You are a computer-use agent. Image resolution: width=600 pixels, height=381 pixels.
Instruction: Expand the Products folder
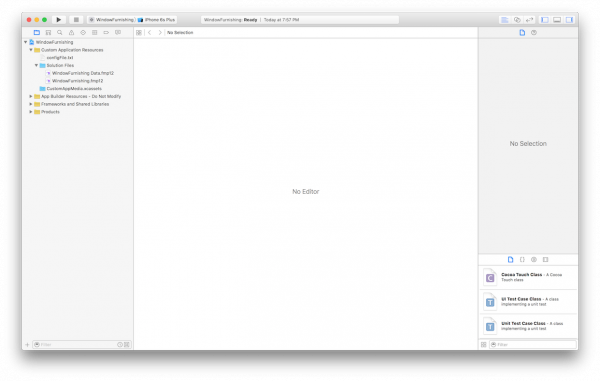coord(31,112)
